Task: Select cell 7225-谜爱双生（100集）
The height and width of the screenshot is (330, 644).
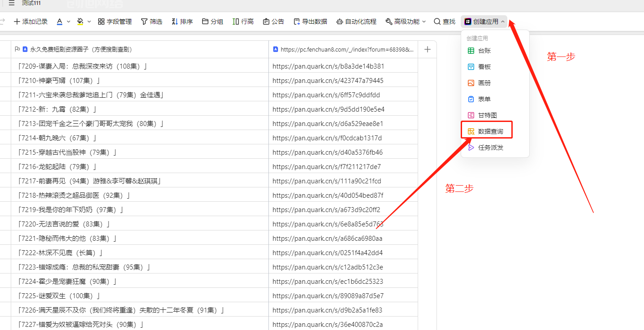Action: click(140, 296)
